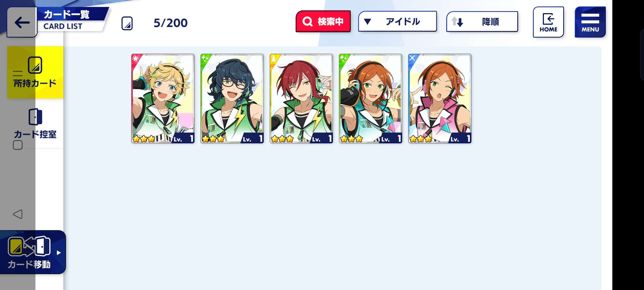
Task: Select the 所持カード tab
Action: point(35,72)
